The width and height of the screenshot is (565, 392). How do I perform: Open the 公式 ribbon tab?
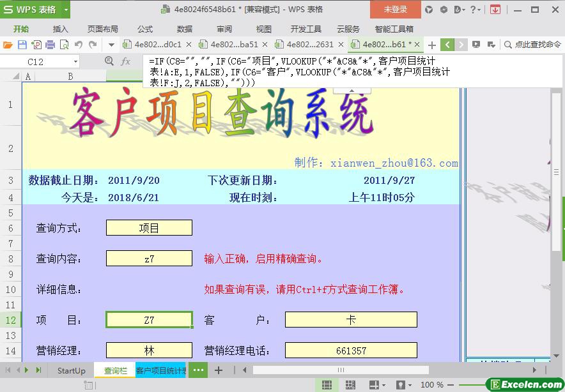145,29
